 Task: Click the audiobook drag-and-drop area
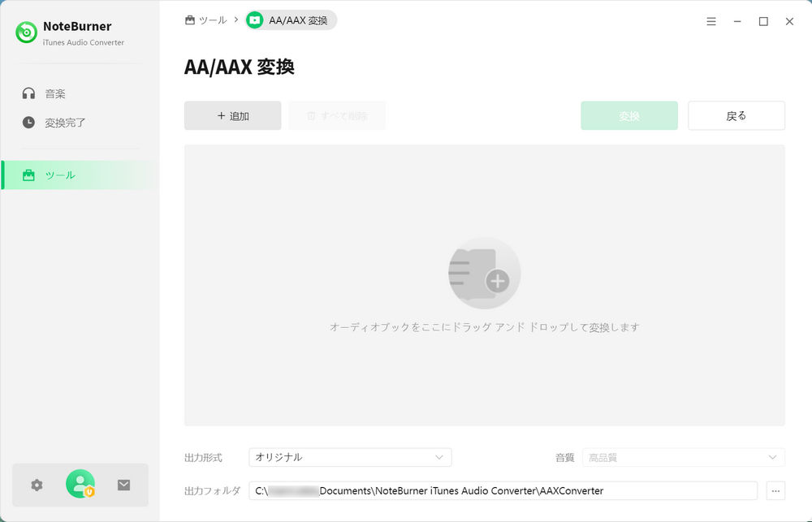pos(484,284)
